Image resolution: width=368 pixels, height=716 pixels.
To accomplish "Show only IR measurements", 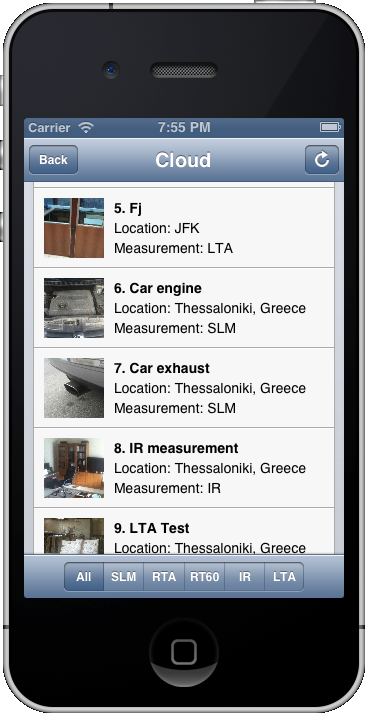I will [244, 577].
